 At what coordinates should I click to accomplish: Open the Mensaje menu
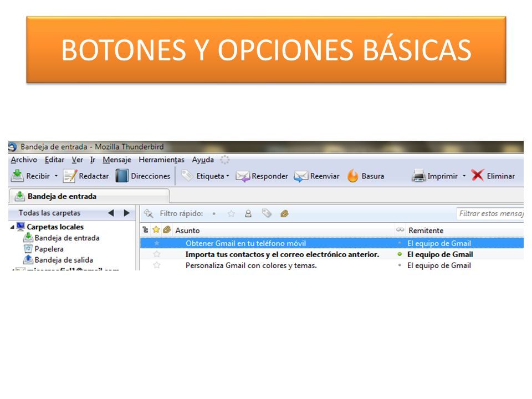click(x=117, y=160)
